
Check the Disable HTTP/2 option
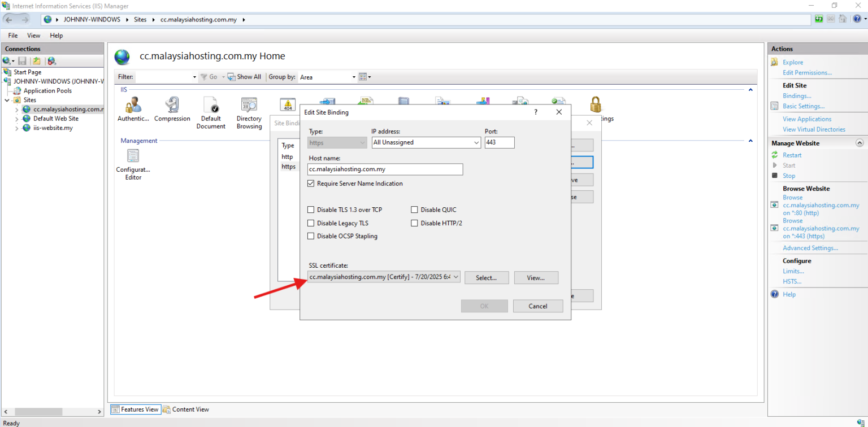414,223
